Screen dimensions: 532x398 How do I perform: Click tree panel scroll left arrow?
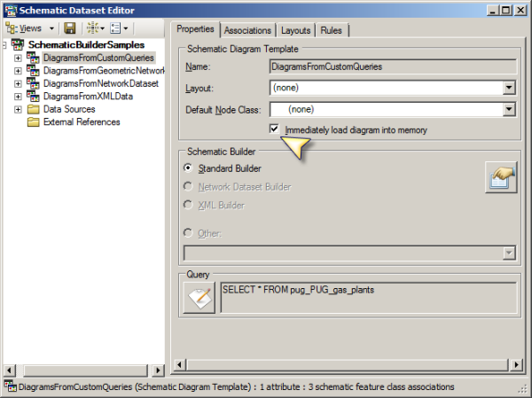[x=10, y=371]
